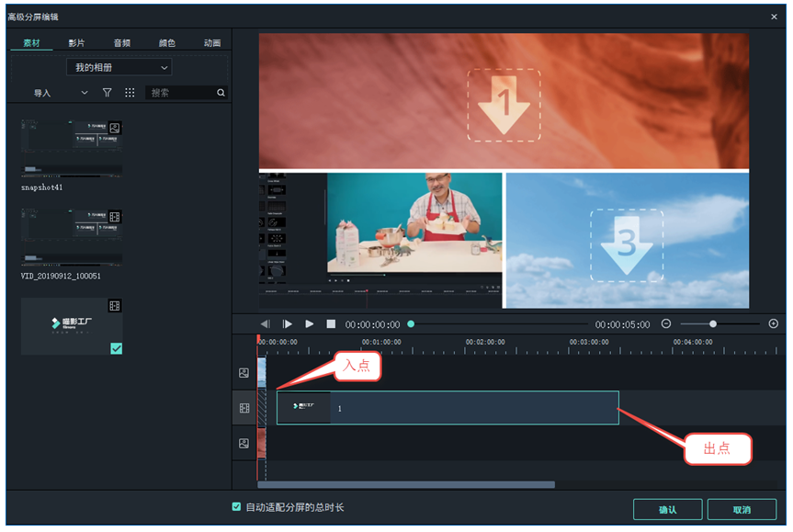The width and height of the screenshot is (793, 532).
Task: Close the 高级分屏编辑 dialog
Action: [x=774, y=17]
